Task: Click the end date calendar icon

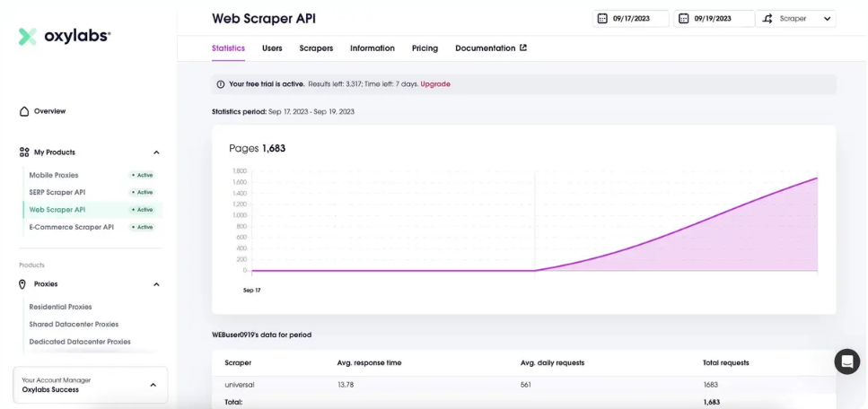Action: pos(684,18)
